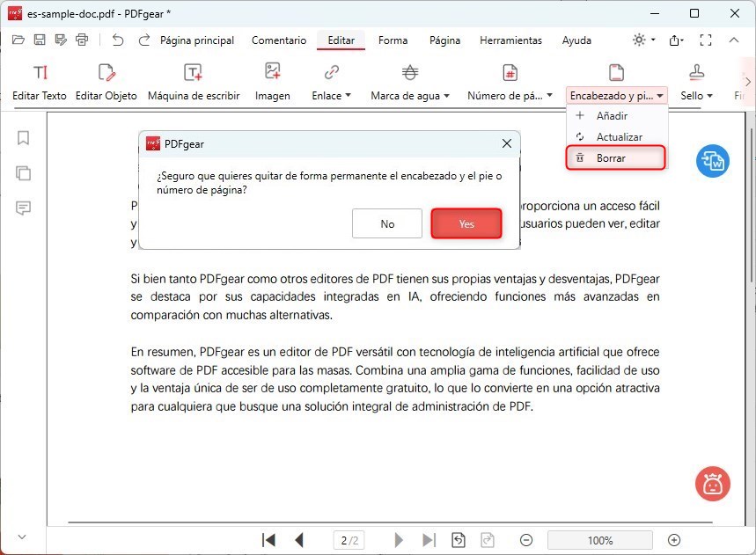Click the Save As icon
Image resolution: width=756 pixels, height=555 pixels.
pos(61,40)
